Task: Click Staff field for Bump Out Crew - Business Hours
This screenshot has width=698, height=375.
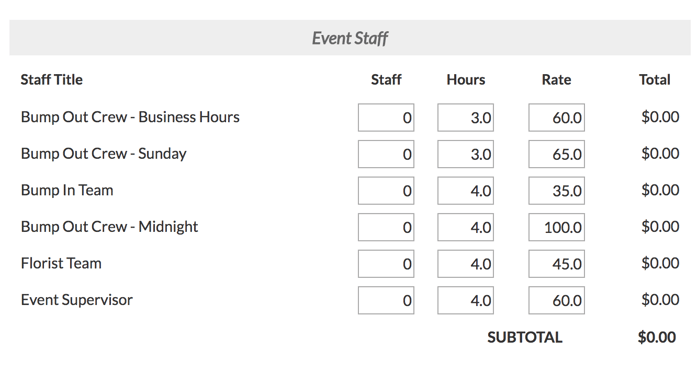Action: click(386, 118)
